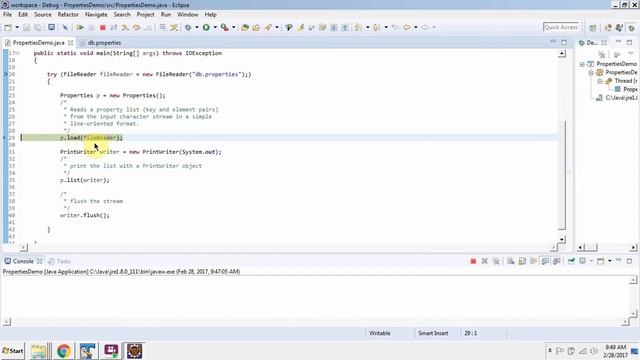Open the External Tools dropdown arrow
This screenshot has height=360, width=640.
[x=233, y=27]
